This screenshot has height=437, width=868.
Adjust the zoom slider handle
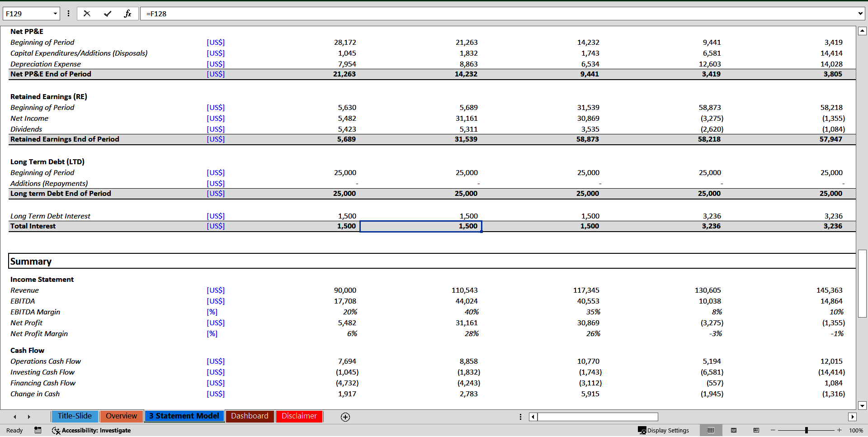click(x=806, y=430)
